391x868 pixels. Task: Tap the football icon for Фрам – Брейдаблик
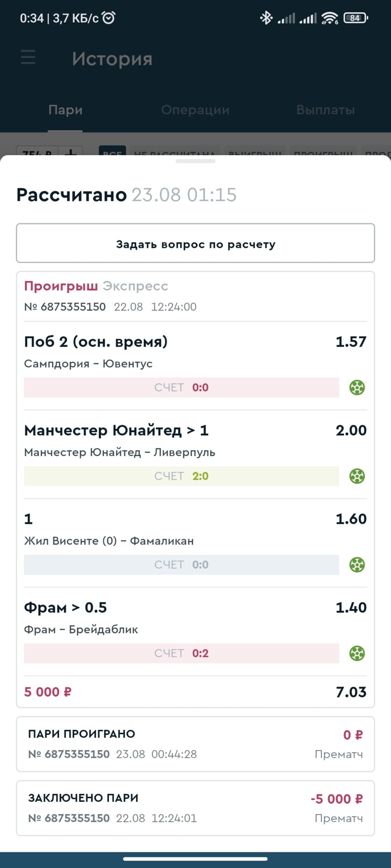[x=357, y=653]
